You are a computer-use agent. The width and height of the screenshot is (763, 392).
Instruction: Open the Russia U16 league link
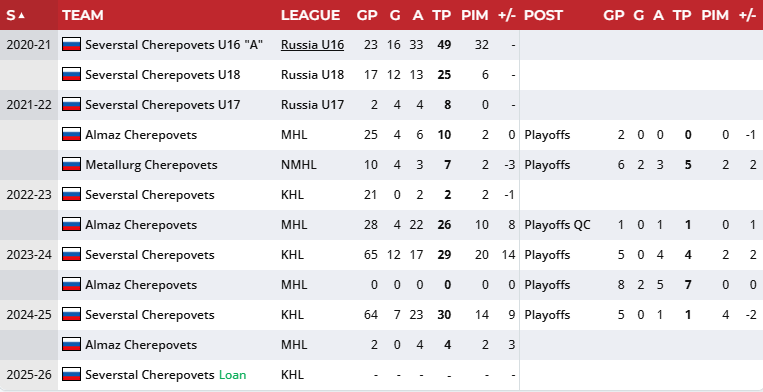(312, 45)
